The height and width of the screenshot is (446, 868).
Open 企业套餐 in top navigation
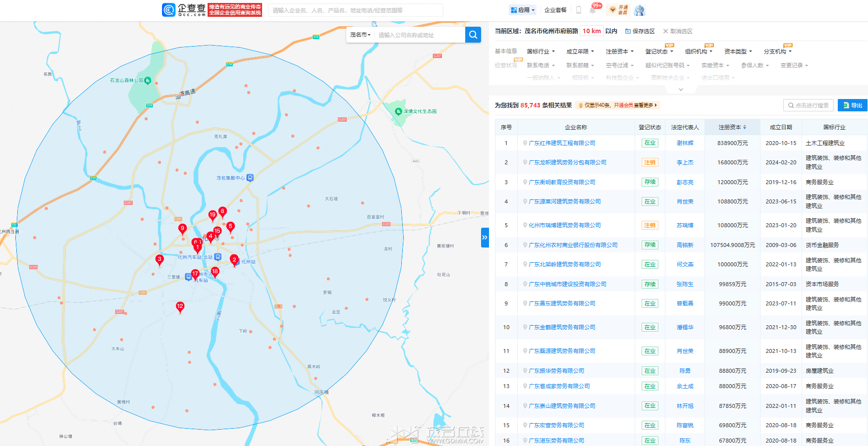click(x=555, y=10)
